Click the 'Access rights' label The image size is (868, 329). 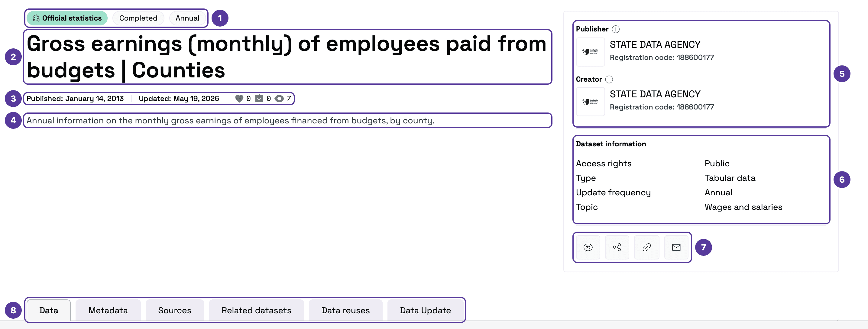click(x=604, y=164)
